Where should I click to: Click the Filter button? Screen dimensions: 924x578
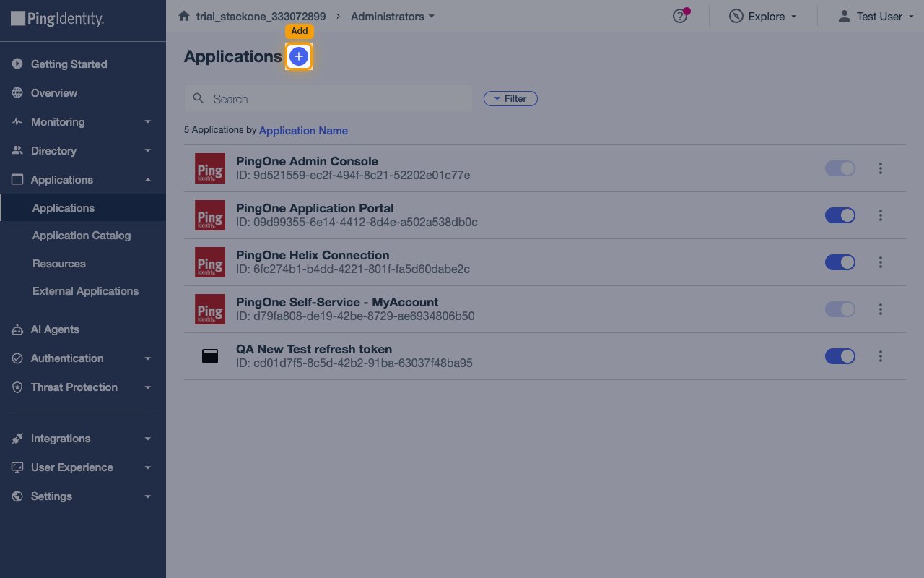[x=510, y=99]
